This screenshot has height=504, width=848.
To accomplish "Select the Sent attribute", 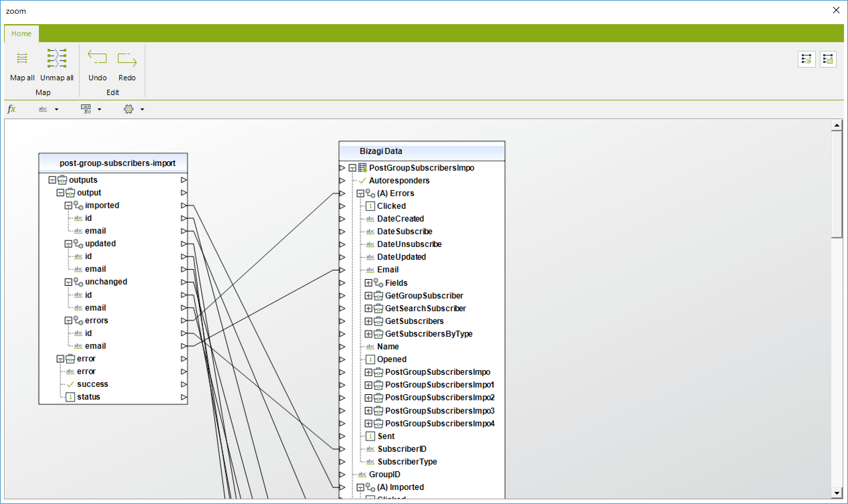I will coord(386,436).
